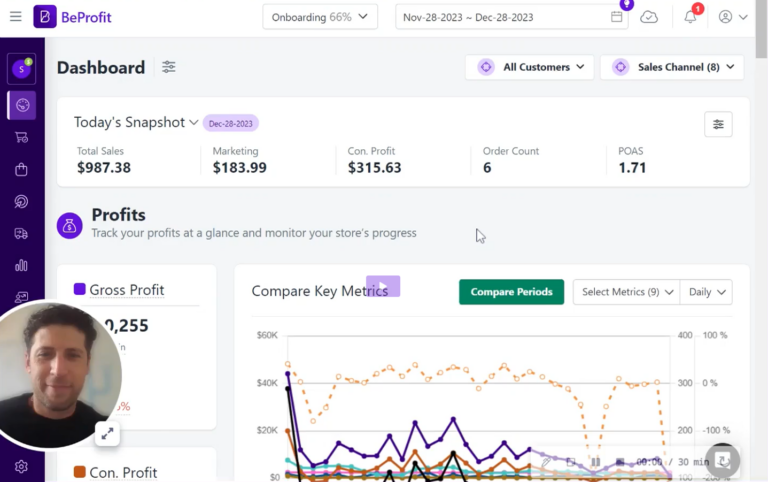Pause the screen recording
This screenshot has height=482, width=768.
coord(596,462)
